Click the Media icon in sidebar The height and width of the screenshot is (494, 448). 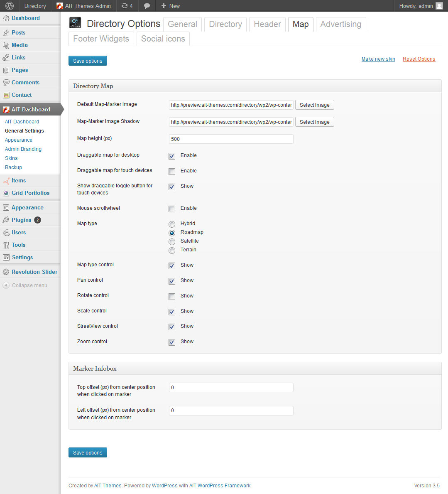click(x=6, y=45)
